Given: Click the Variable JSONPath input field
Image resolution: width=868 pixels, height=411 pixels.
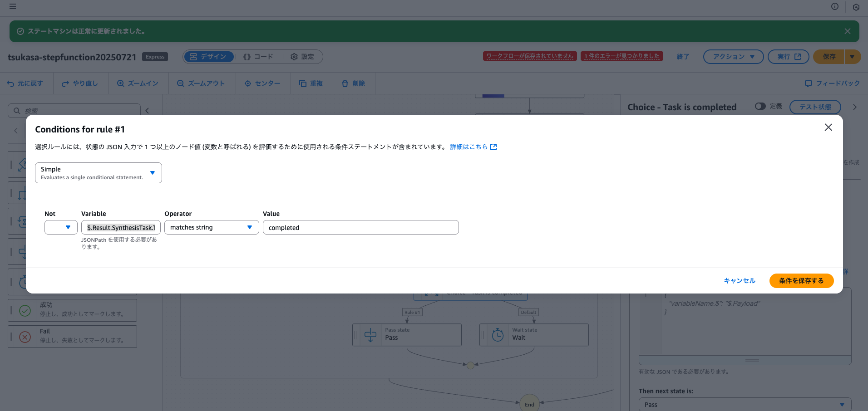Looking at the screenshot, I should (x=121, y=227).
